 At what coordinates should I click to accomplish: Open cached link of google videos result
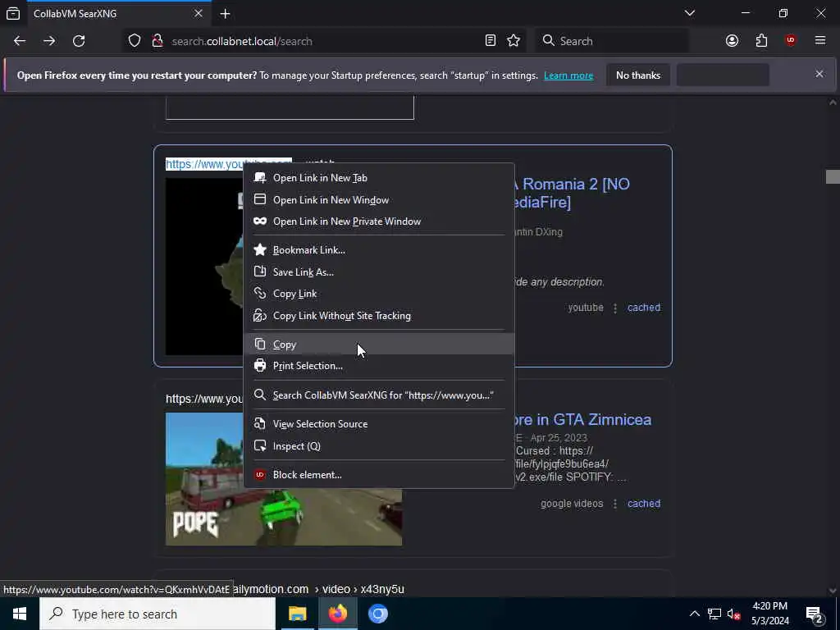tap(643, 504)
